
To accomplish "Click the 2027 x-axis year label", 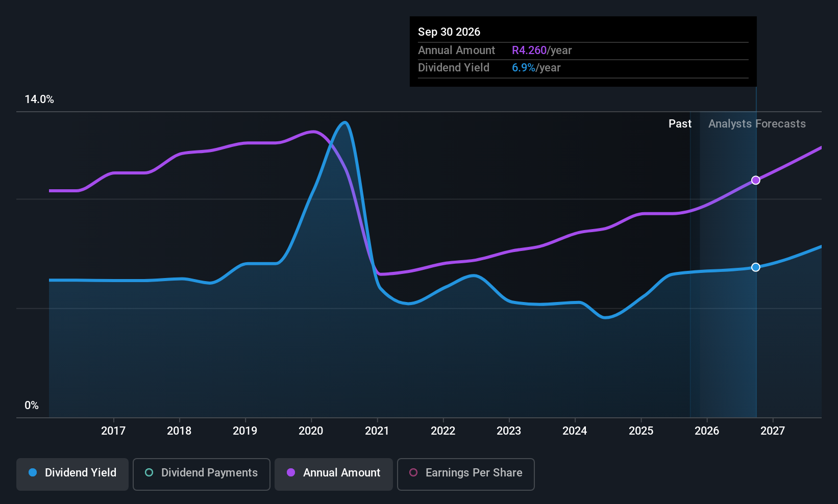I will [x=773, y=431].
